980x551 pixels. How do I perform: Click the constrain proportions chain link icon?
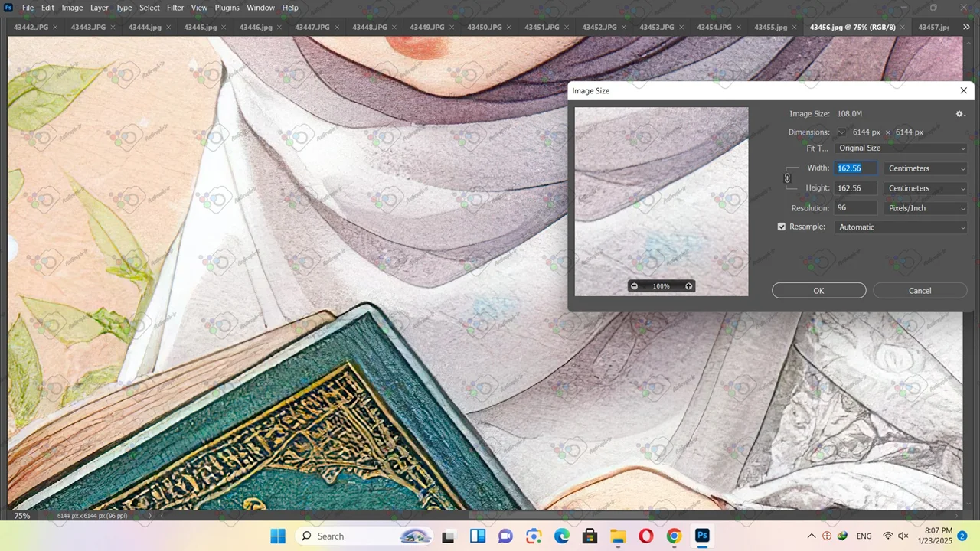tap(787, 178)
